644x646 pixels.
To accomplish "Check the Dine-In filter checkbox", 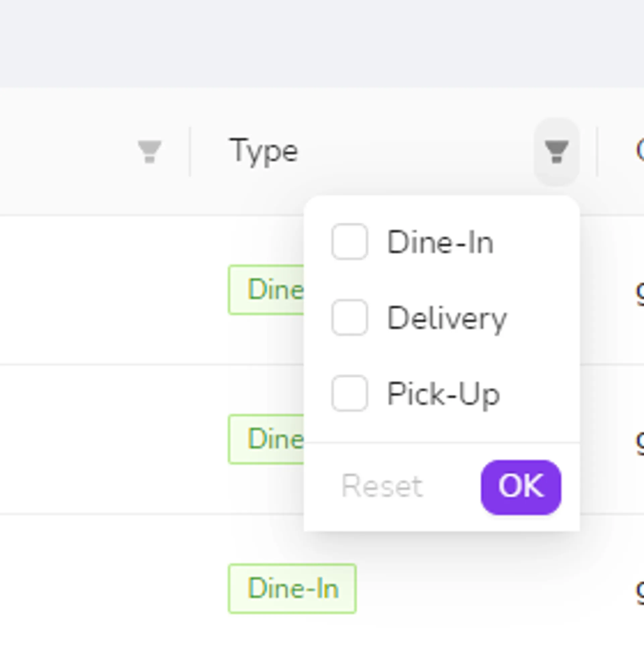I will pos(350,242).
